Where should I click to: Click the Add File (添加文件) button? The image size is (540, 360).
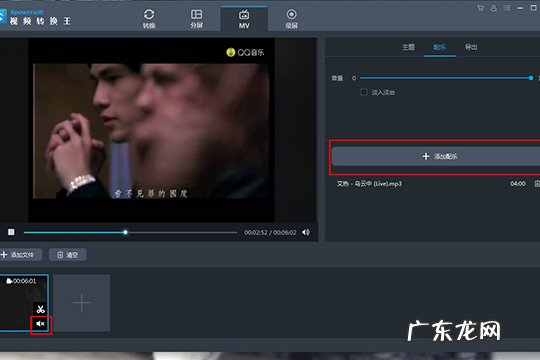pyautogui.click(x=20, y=255)
